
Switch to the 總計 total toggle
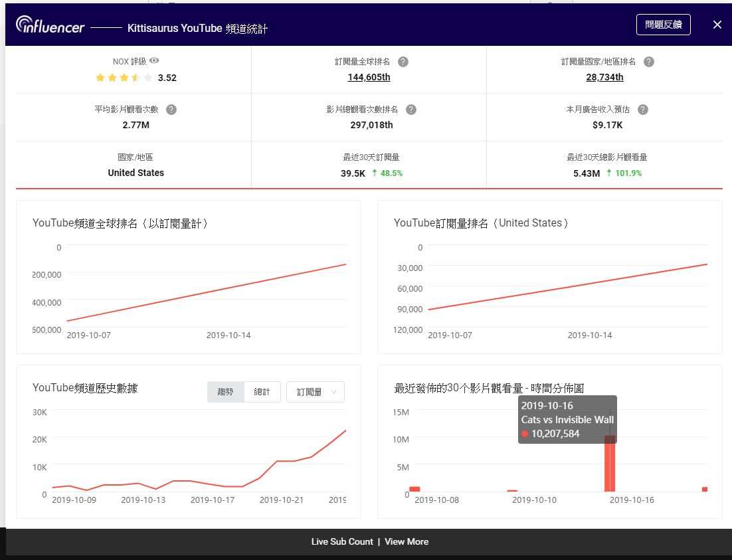[x=262, y=392]
